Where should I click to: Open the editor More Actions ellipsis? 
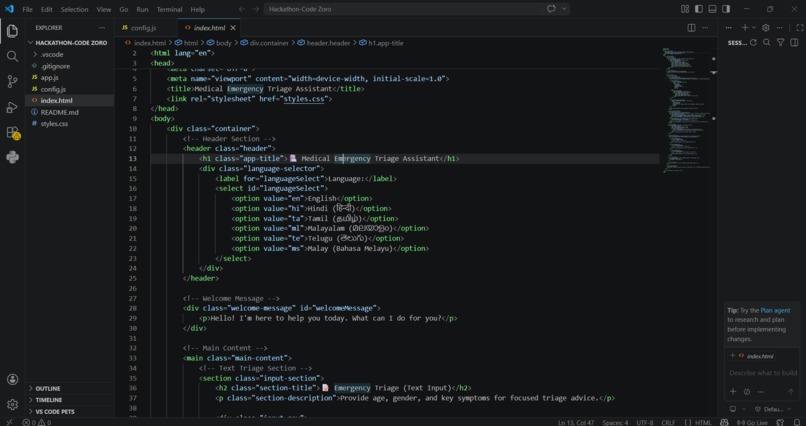[705, 28]
